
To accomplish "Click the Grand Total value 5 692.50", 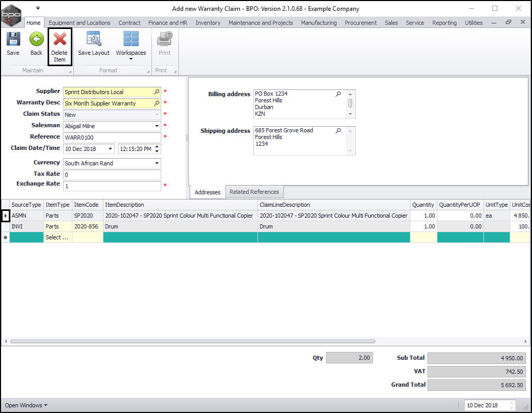I will point(476,385).
